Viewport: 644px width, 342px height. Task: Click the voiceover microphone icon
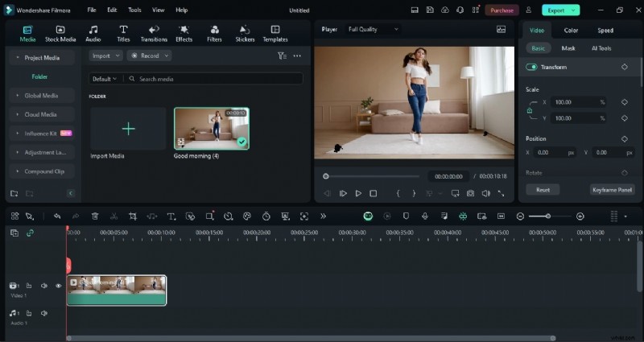tap(425, 216)
